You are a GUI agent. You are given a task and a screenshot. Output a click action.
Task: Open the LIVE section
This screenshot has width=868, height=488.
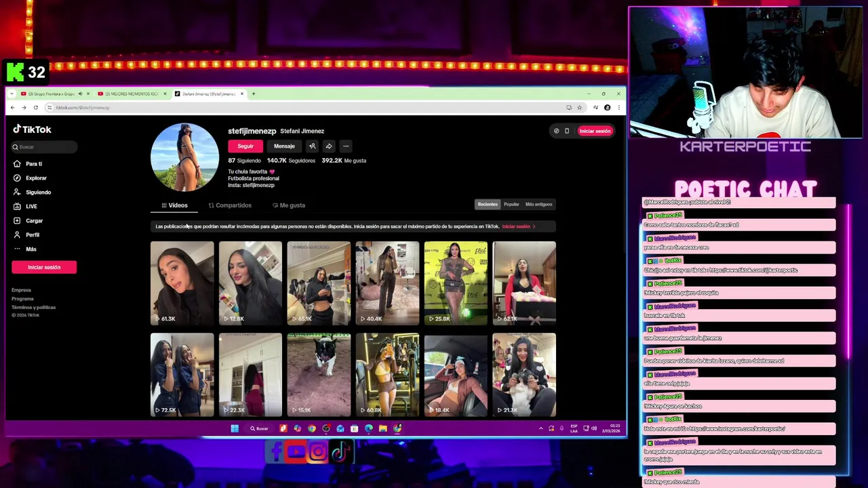tap(26, 207)
